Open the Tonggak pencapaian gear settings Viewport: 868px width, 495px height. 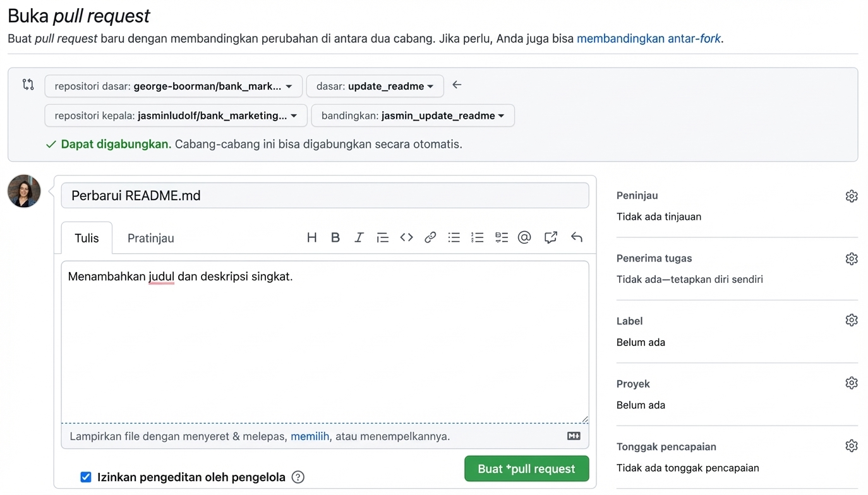click(852, 446)
